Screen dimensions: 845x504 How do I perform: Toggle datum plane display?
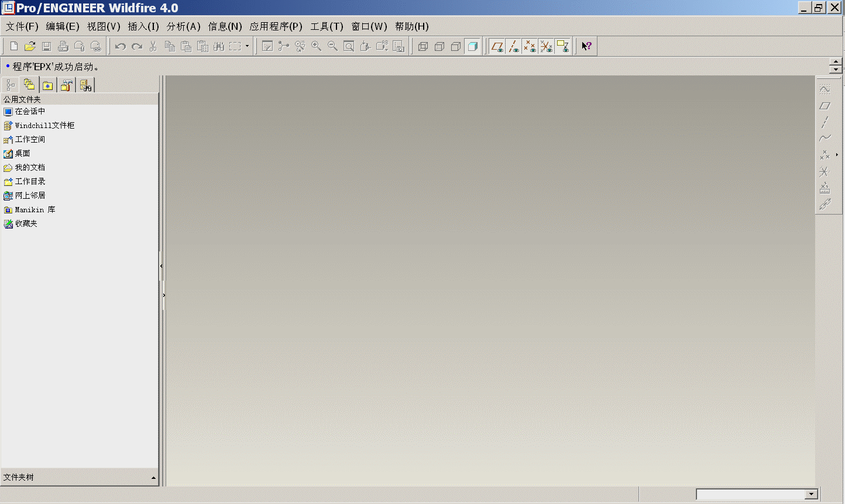pos(497,46)
